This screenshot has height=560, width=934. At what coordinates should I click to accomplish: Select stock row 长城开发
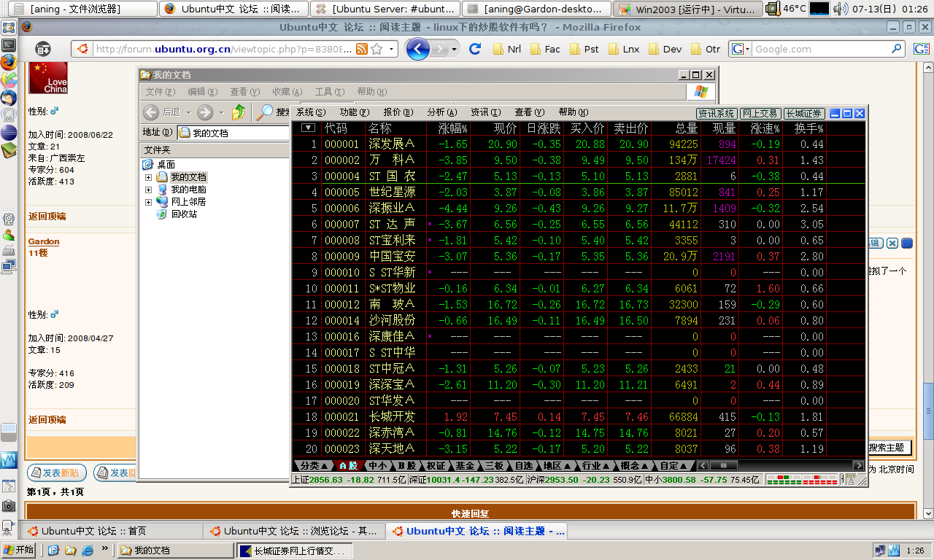(579, 417)
